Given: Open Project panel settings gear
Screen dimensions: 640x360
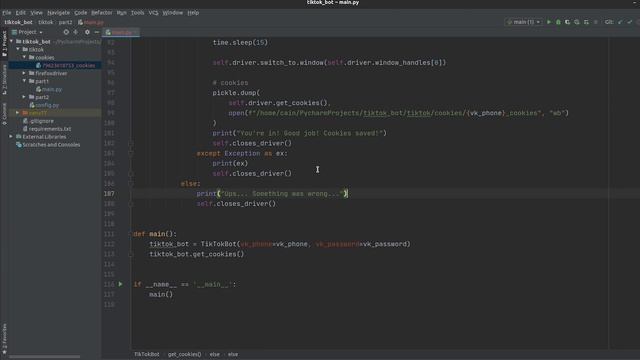Looking at the screenshot, I should [87, 32].
